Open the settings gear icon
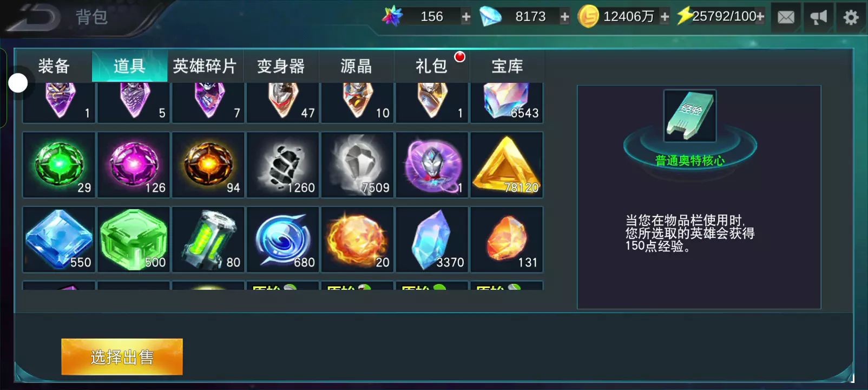The height and width of the screenshot is (390, 868). click(x=851, y=17)
